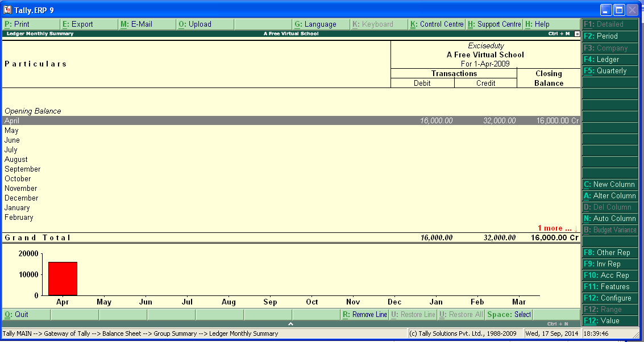The image size is (644, 342).
Task: Click the Particulars column header
Action: 35,64
